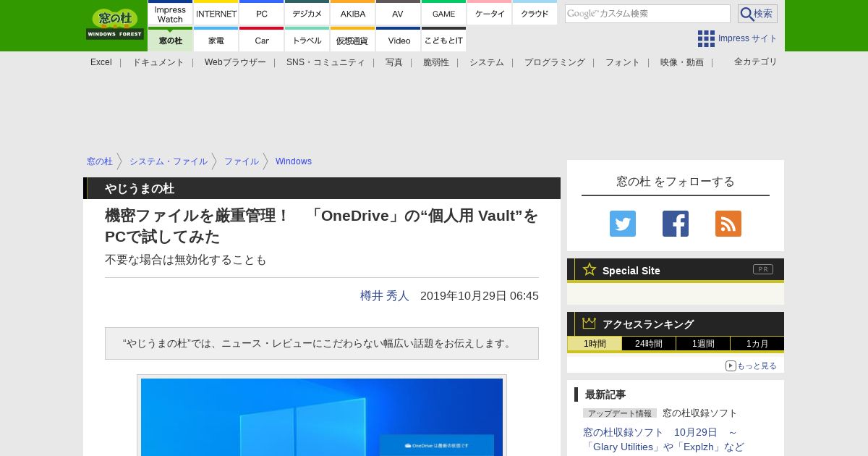Click the star icon beside Special Site

pyautogui.click(x=590, y=269)
